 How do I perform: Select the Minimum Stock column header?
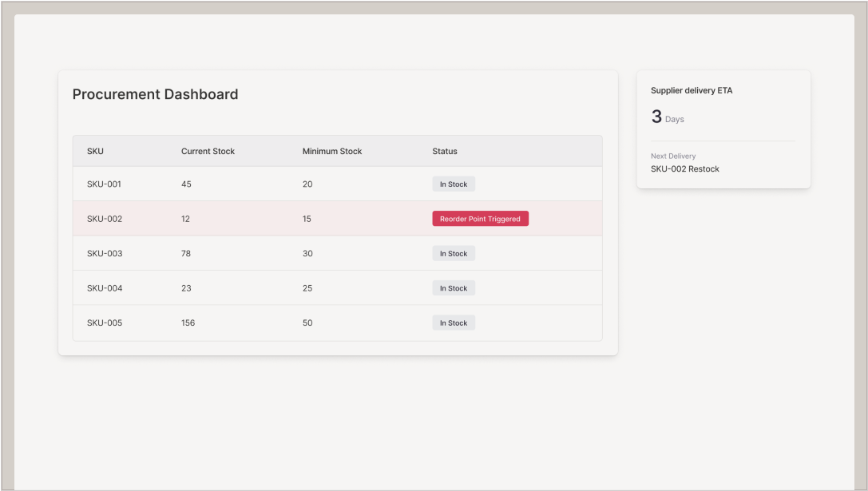[332, 151]
